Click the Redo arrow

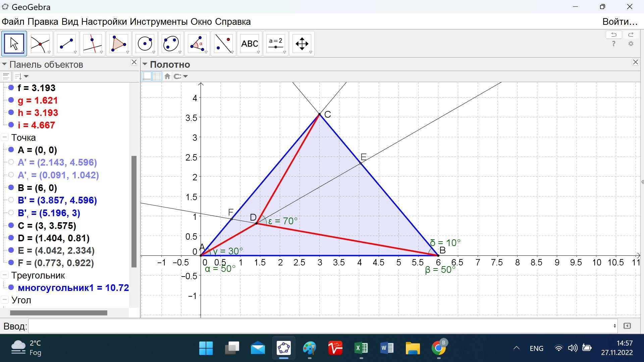click(x=631, y=35)
